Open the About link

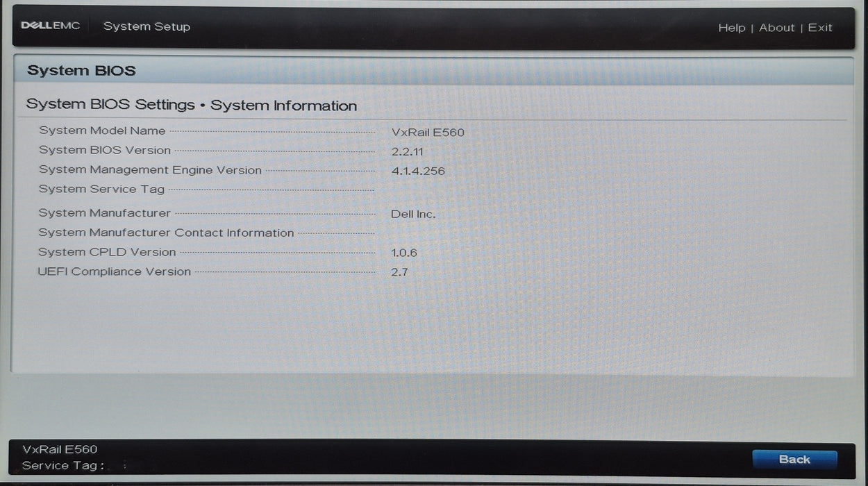776,27
